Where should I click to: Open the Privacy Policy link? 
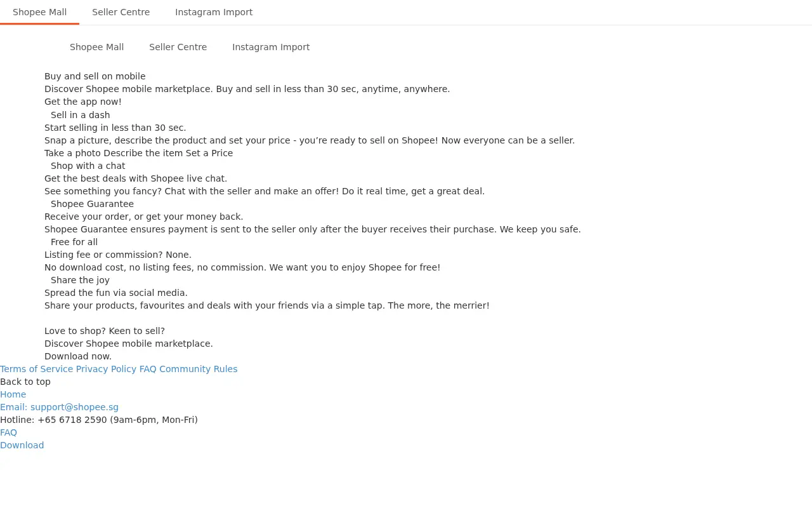click(x=106, y=369)
